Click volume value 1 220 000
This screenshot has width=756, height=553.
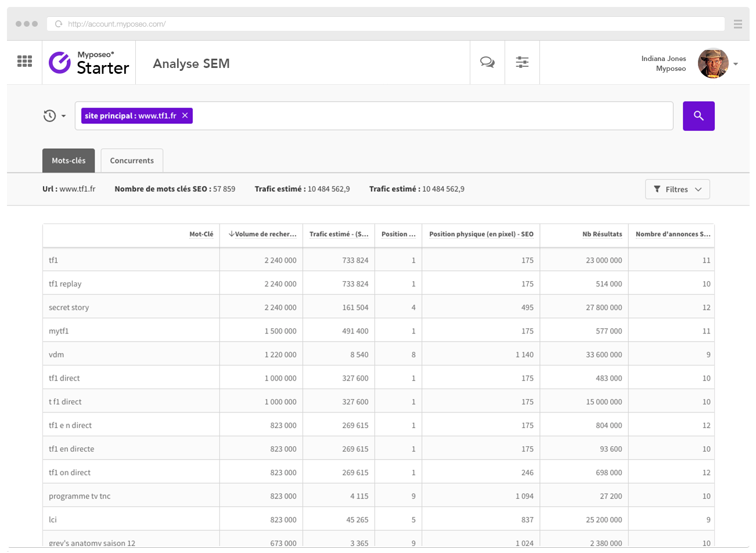(280, 354)
